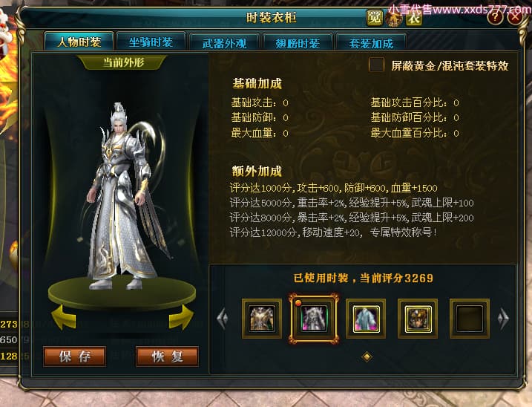Select the golden armor costume icon
Viewport: 532px width, 407px height.
(262, 319)
